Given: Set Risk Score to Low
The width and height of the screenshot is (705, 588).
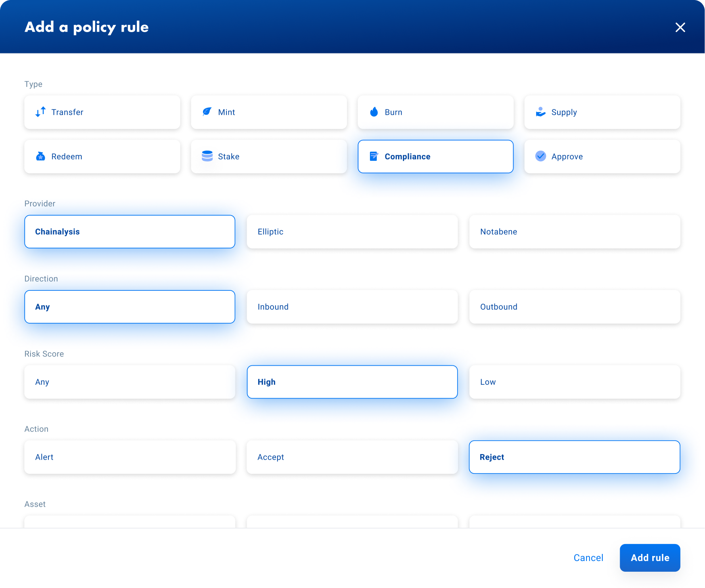Looking at the screenshot, I should [575, 382].
